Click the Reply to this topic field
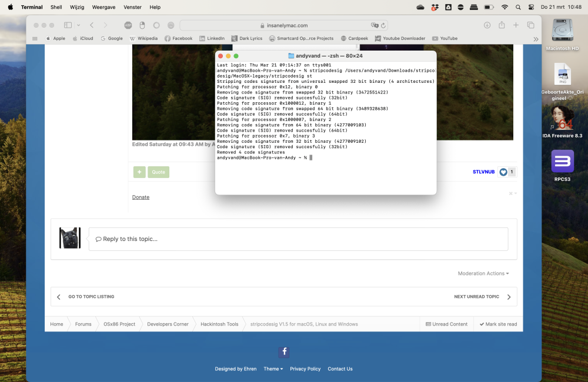This screenshot has height=382, width=588. coord(299,239)
